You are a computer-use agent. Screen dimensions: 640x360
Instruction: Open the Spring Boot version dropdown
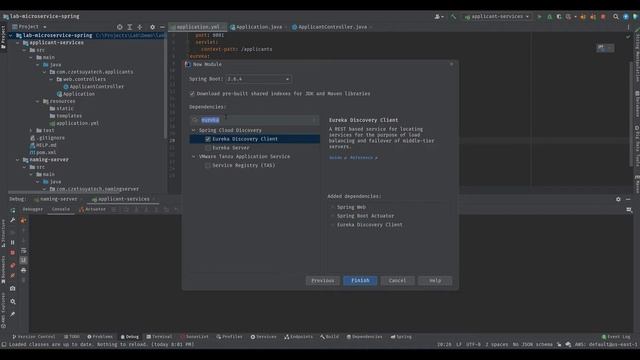click(x=259, y=79)
